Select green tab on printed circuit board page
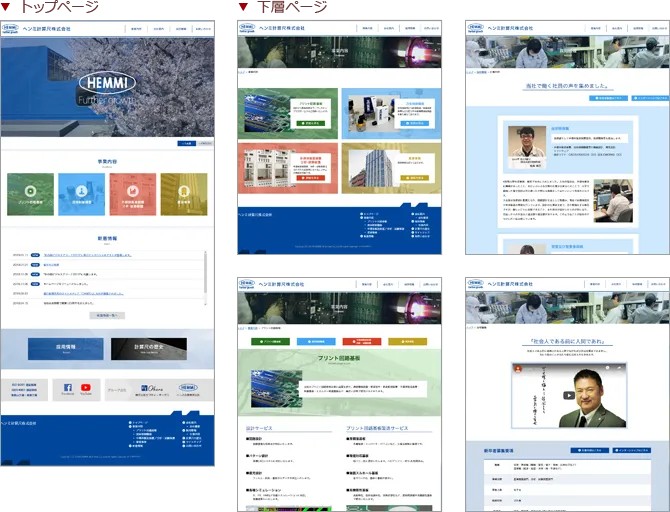Screen dimensions: 670x512 pos(270,341)
